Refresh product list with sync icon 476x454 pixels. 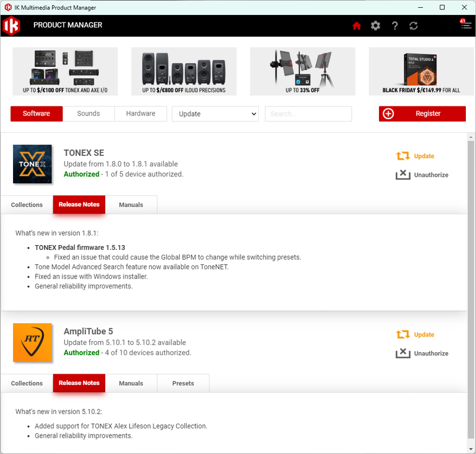(414, 26)
